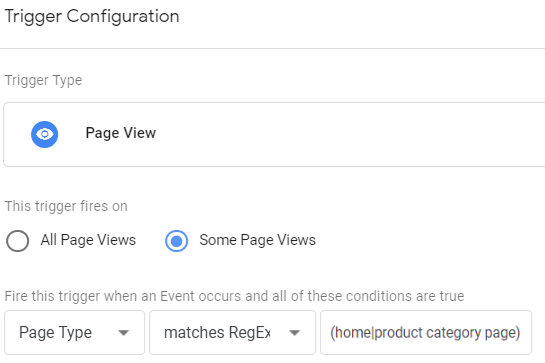This screenshot has height=363, width=545.
Task: Open the trigger type selection card
Action: (x=274, y=135)
